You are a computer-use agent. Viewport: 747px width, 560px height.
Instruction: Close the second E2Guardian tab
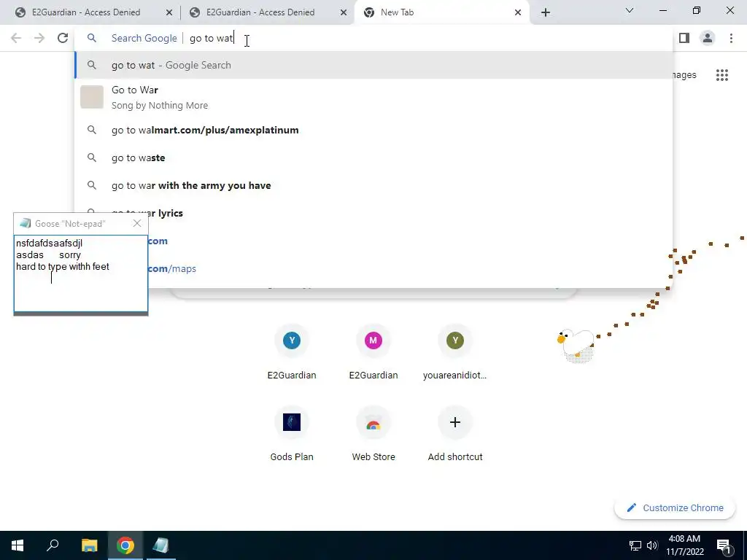point(344,12)
